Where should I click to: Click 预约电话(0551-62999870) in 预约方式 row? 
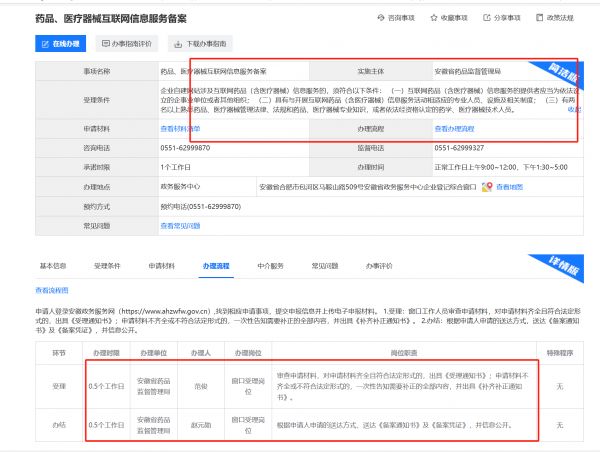click(x=201, y=206)
